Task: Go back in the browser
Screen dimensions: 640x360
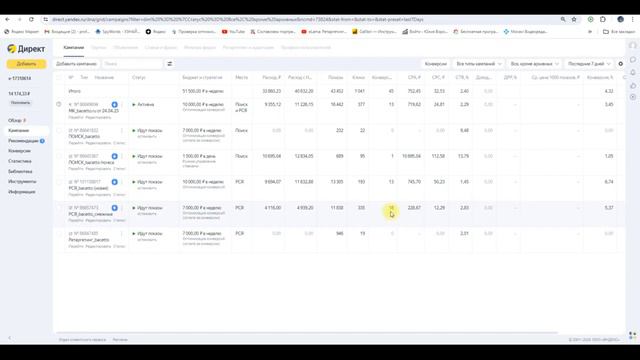Action: click(x=7, y=19)
